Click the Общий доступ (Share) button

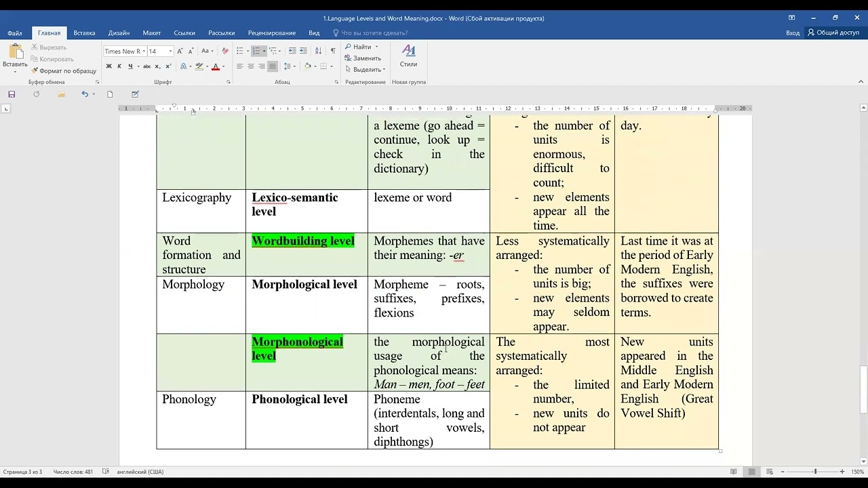tap(833, 33)
